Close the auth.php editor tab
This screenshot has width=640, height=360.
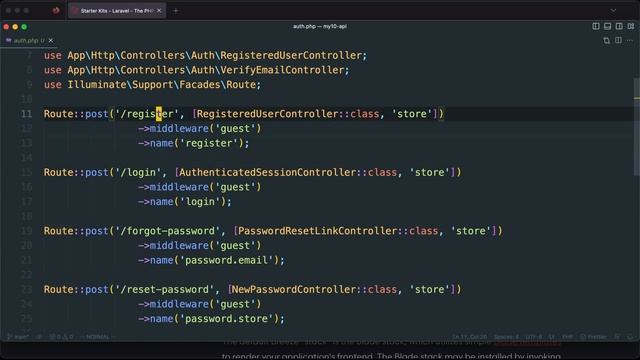point(51,40)
